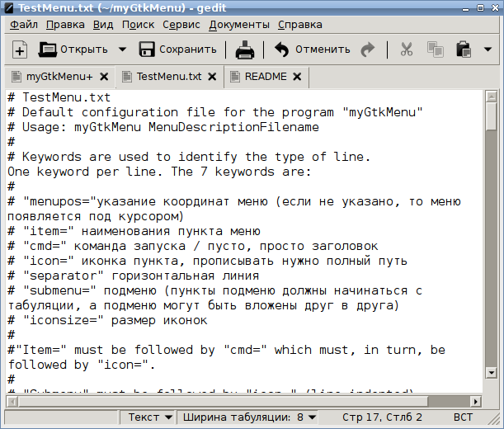504x429 pixels.
Task: Maximize the gedit window
Action: coord(480,8)
